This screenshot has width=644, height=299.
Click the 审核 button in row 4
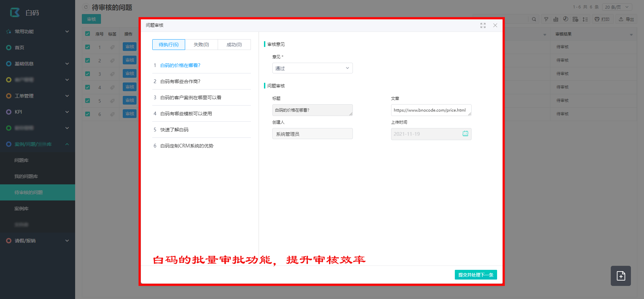pyautogui.click(x=129, y=87)
